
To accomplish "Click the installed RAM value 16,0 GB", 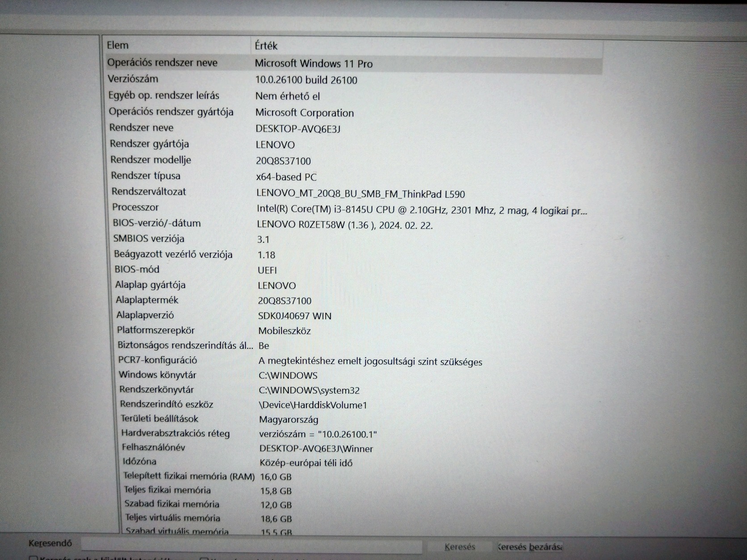I will (276, 477).
